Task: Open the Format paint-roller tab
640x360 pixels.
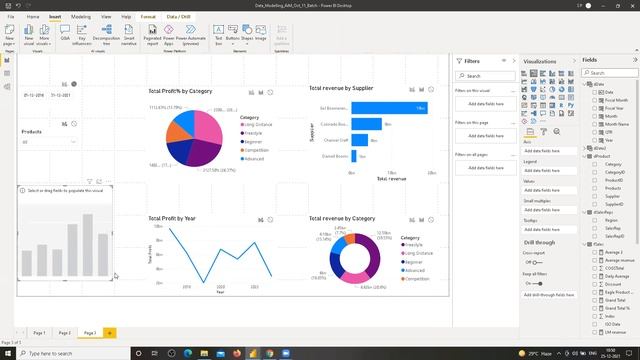Action: [543, 131]
